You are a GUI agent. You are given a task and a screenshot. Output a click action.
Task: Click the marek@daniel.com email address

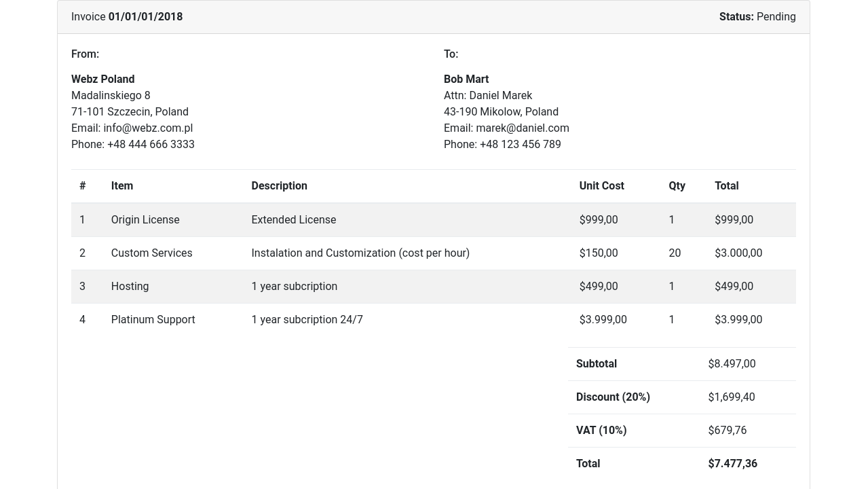[x=522, y=128]
